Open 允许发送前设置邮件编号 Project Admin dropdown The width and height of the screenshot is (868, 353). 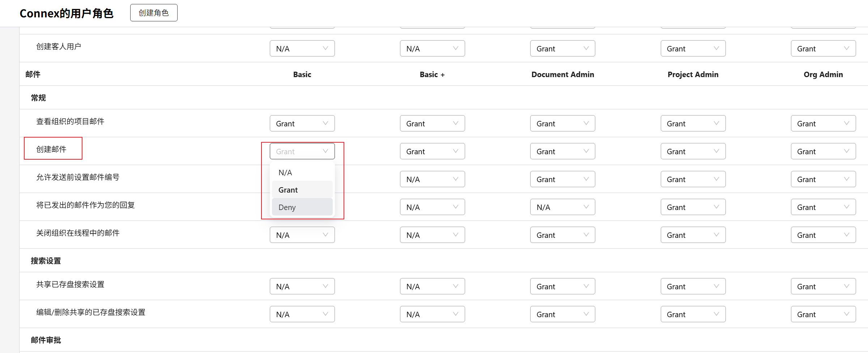693,179
